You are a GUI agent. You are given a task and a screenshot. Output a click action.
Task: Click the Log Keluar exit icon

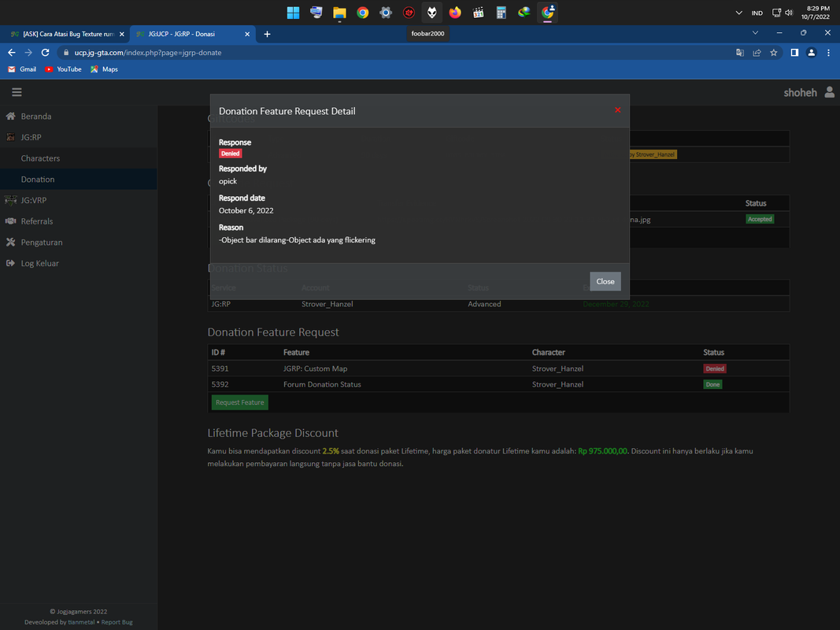(x=10, y=263)
